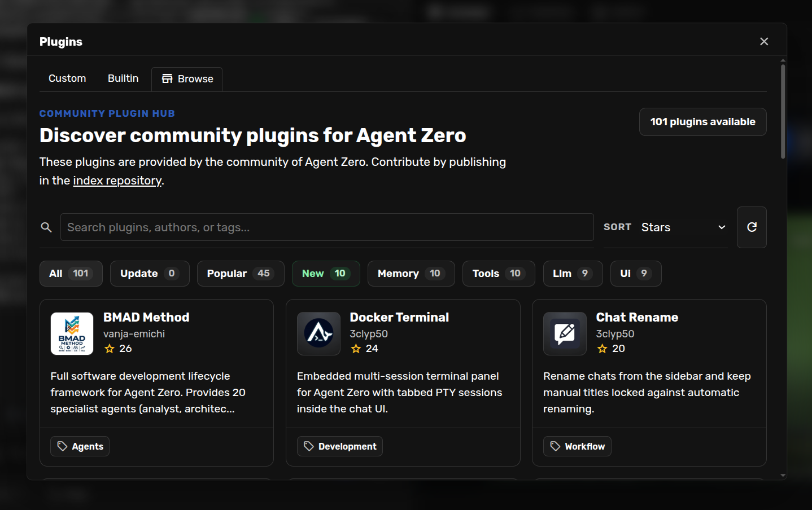The height and width of the screenshot is (510, 812).
Task: Filter by Llm category
Action: 573,274
